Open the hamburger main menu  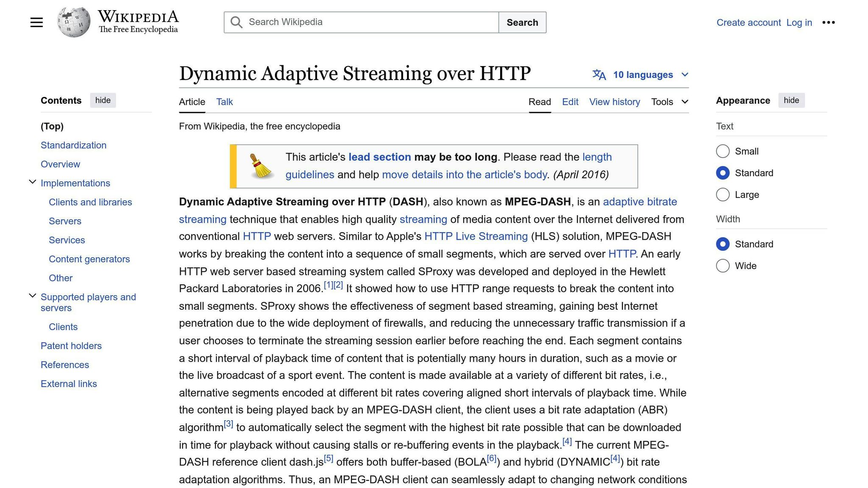click(x=37, y=22)
